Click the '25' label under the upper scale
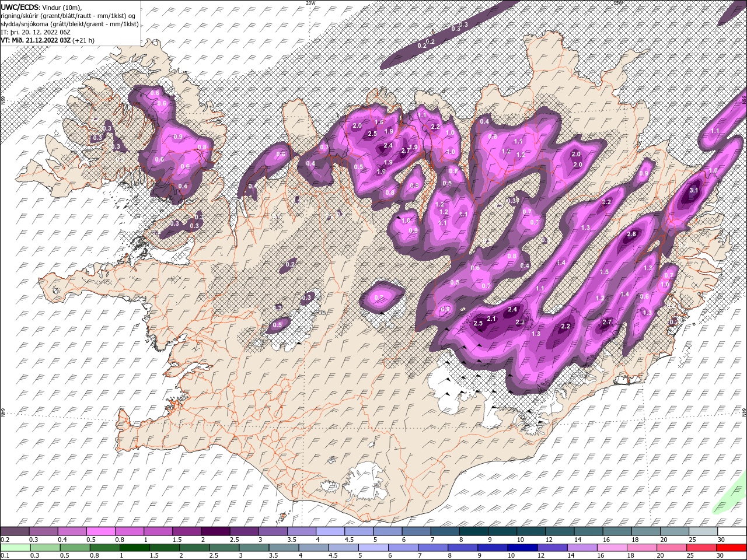The image size is (747, 560). coord(692,540)
